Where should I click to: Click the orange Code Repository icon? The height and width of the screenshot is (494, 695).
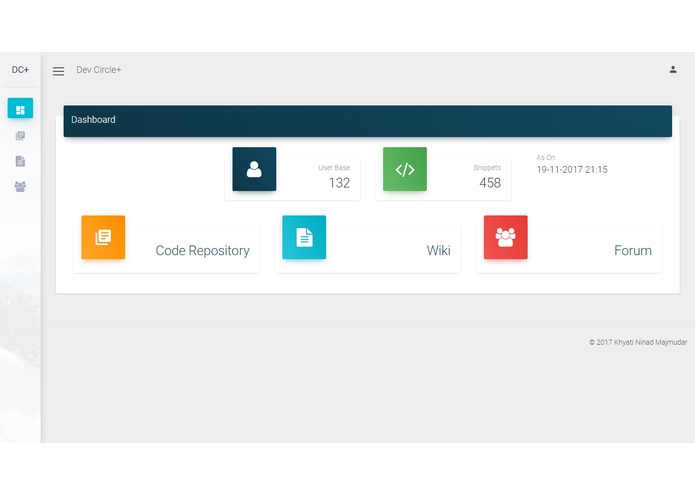coord(103,237)
